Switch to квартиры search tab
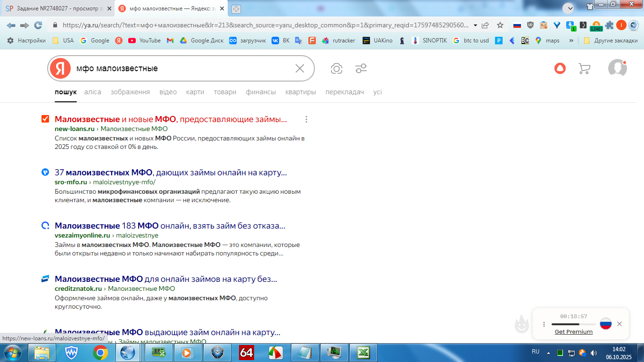644x362 pixels. coord(301,92)
